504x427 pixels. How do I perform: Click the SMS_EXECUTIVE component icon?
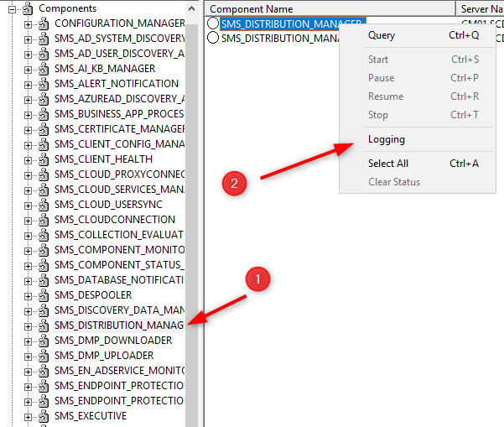[x=44, y=416]
